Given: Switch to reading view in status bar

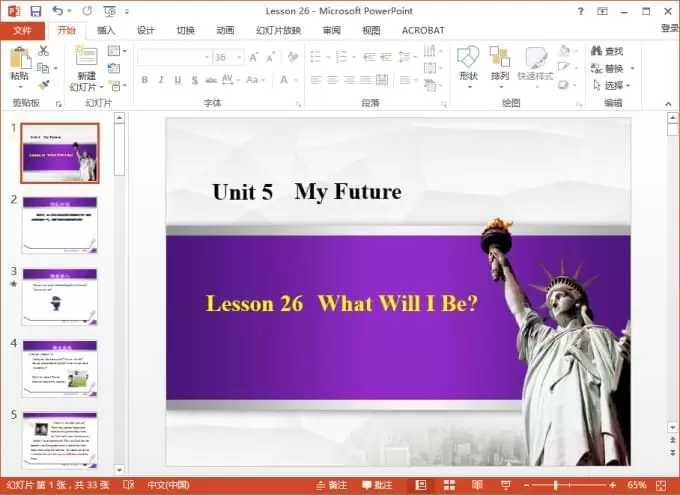Looking at the screenshot, I should (477, 485).
